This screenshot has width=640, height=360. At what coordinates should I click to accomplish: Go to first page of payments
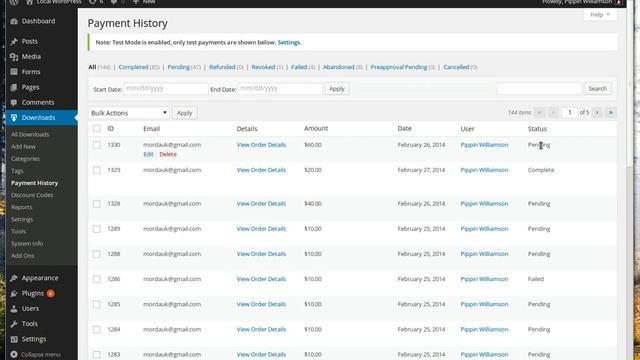pos(540,112)
